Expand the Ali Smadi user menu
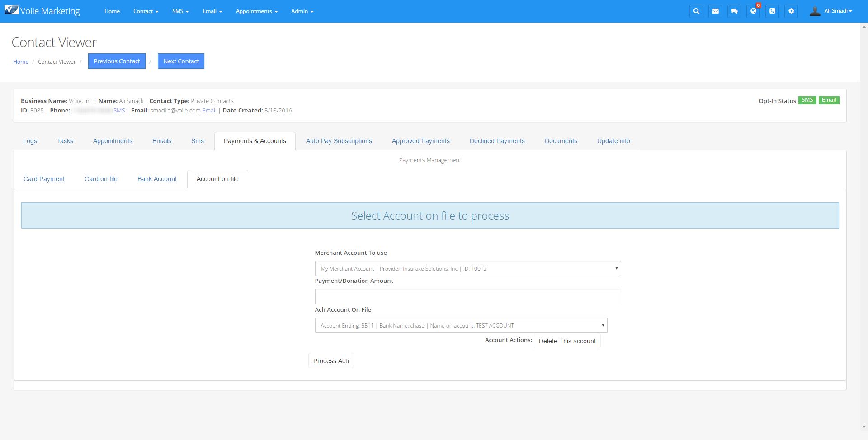This screenshot has height=440, width=868. point(837,11)
